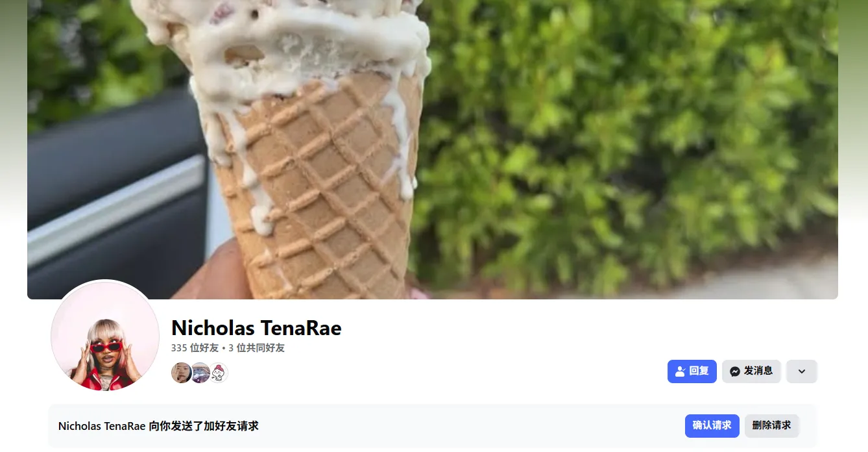Viewport: 868px width, 452px height.
Task: Open the 3 位共同好友 mutual friends link
Action: (256, 348)
